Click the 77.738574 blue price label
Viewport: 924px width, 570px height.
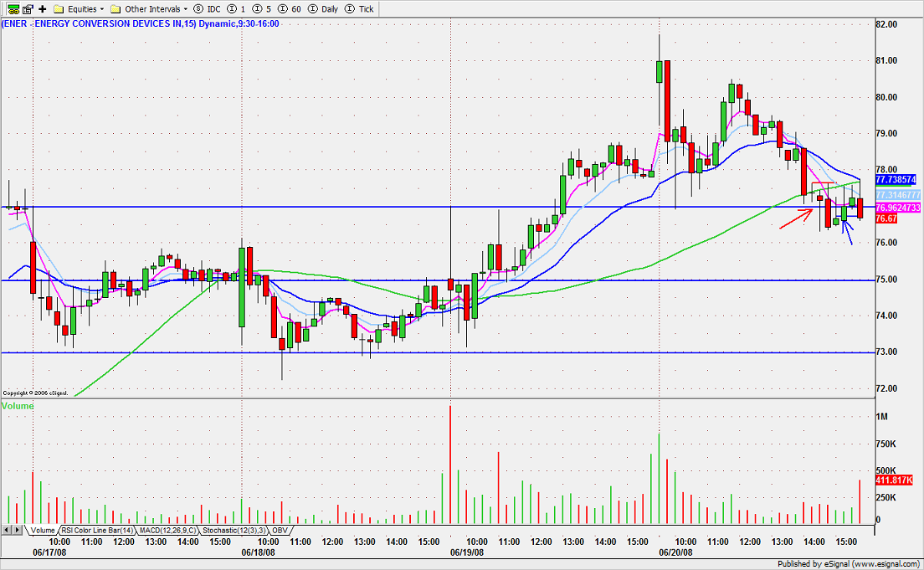tap(896, 180)
